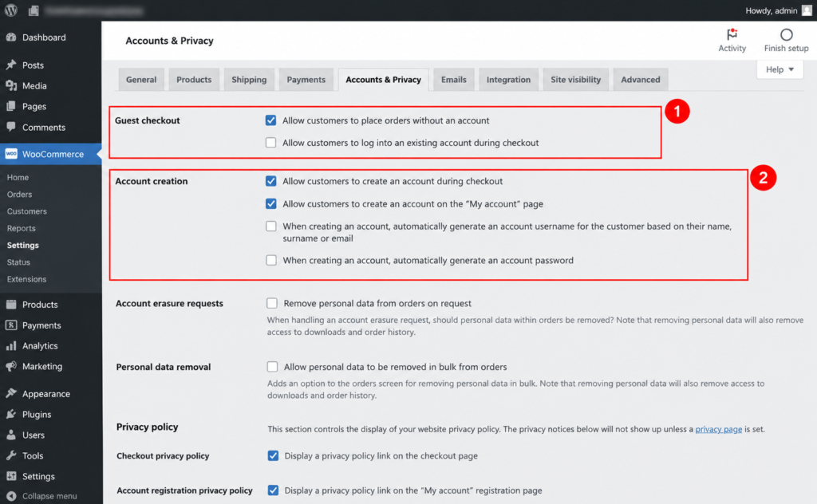Enable automatically generate account password checkbox

click(x=271, y=260)
